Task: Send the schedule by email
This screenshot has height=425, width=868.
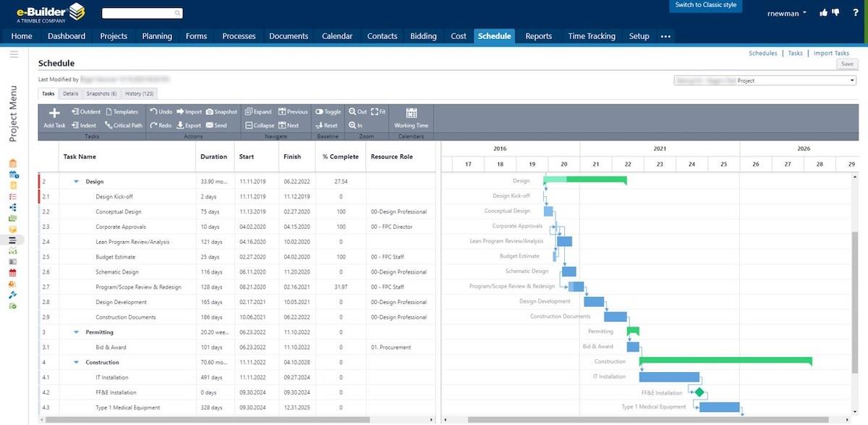Action: (x=216, y=125)
